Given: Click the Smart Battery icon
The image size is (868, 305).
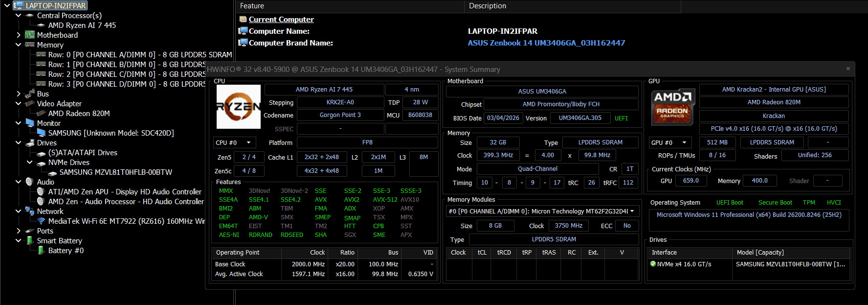Looking at the screenshot, I should click(x=30, y=240).
